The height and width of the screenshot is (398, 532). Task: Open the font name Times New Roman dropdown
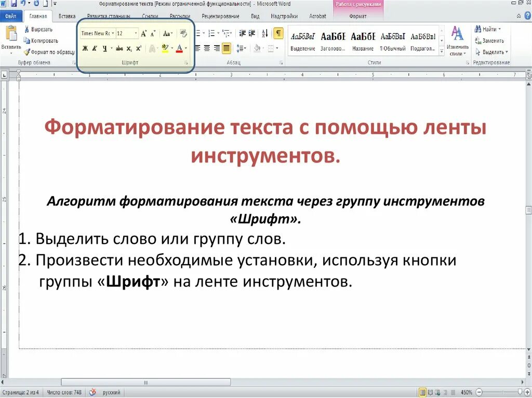[x=113, y=33]
